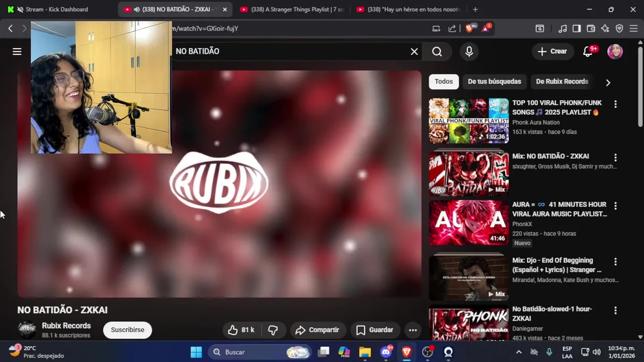Open OBS Studio from the taskbar

click(428, 352)
